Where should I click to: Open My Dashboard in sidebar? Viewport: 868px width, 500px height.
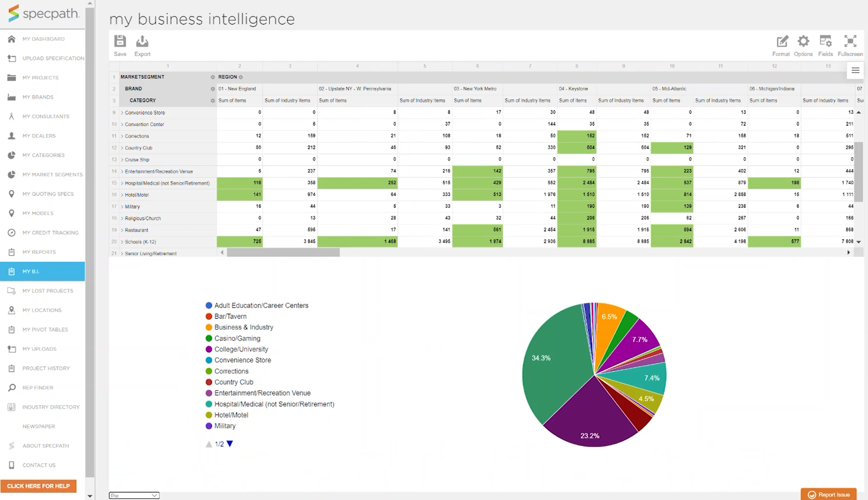click(43, 39)
